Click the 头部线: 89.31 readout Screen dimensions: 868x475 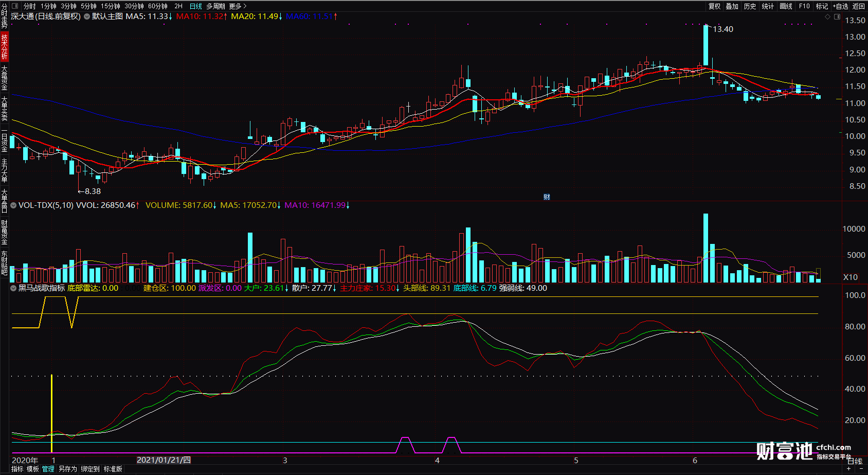point(427,288)
